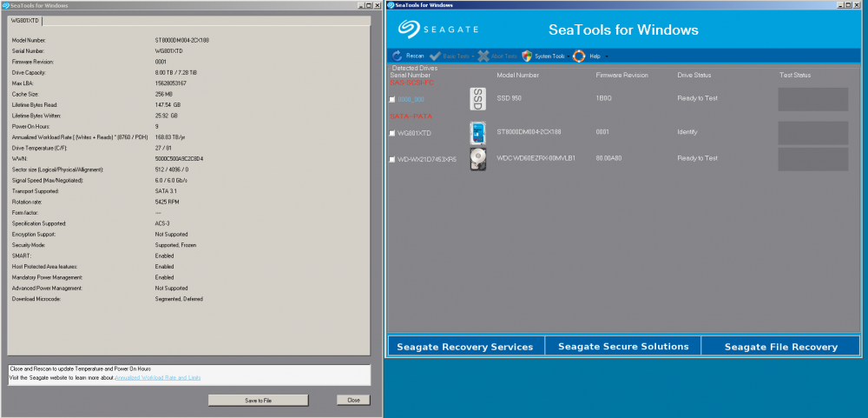
Task: Click Ready to Test status for SSD 950
Action: (x=698, y=98)
